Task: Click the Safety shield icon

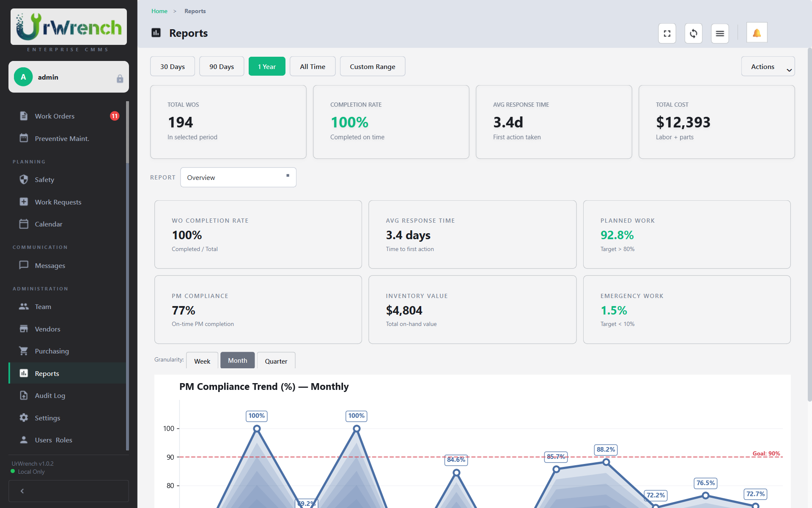Action: [x=24, y=179]
